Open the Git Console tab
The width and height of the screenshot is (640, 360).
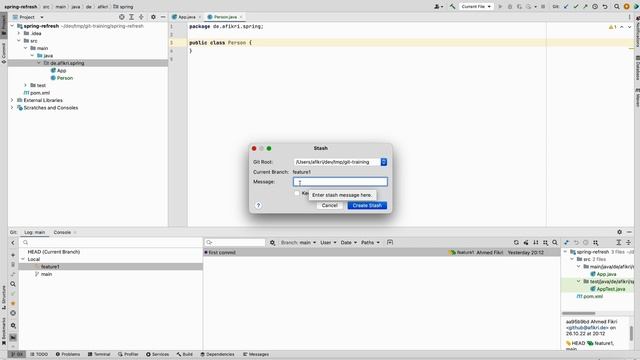62,232
